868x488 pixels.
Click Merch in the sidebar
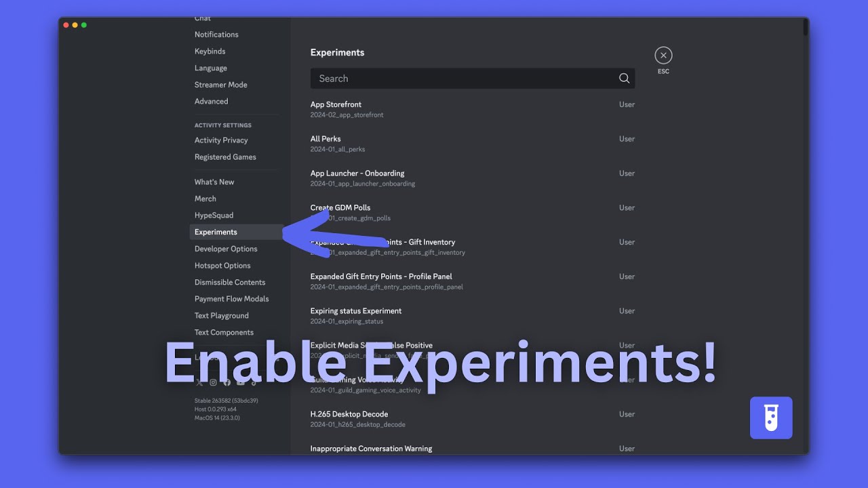point(205,199)
